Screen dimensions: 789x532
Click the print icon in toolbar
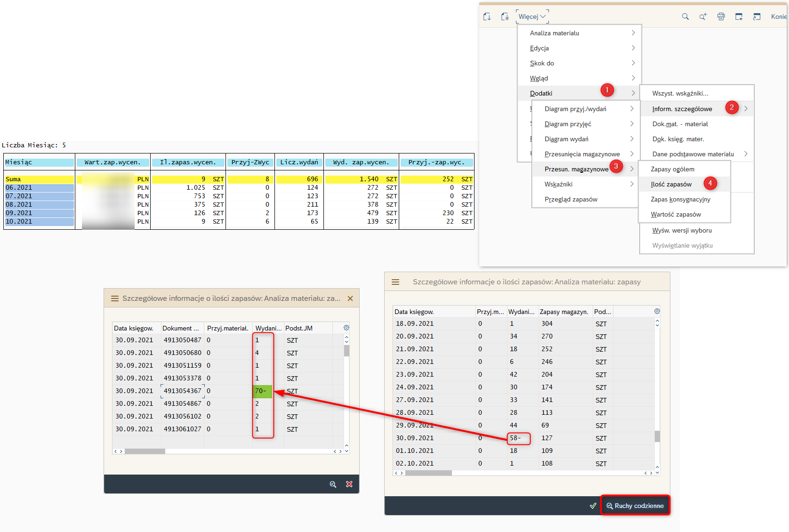tap(721, 16)
